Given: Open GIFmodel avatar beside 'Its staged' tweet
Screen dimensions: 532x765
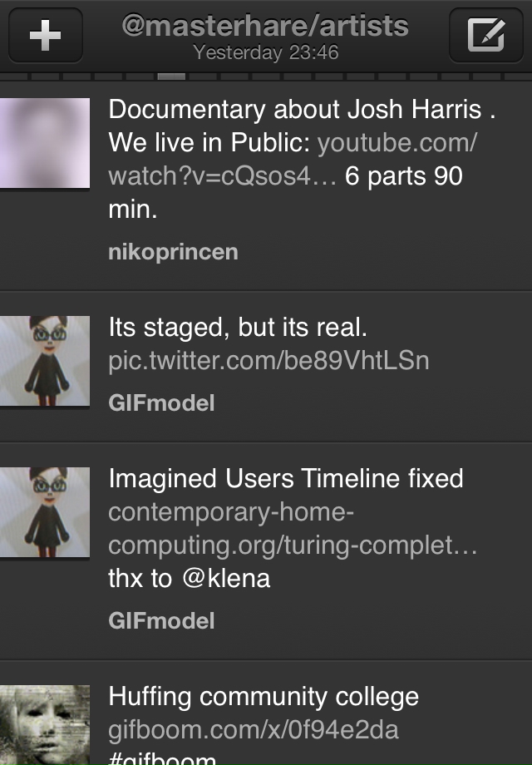Looking at the screenshot, I should [45, 361].
